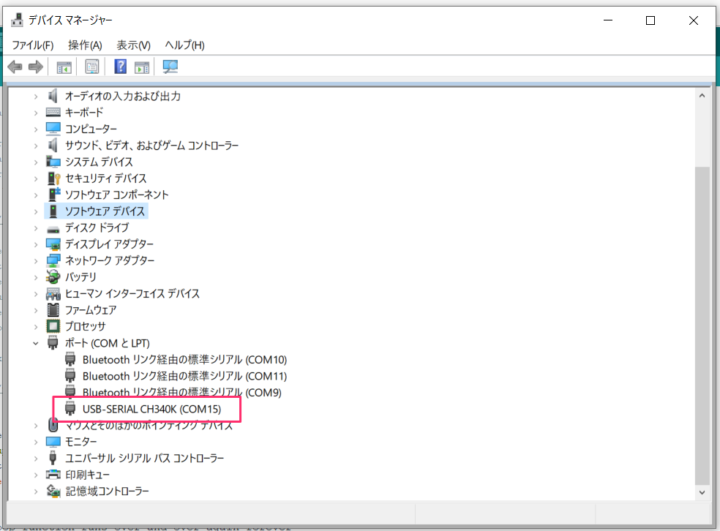Collapse the ポート (COM と LPT) node

coord(36,343)
